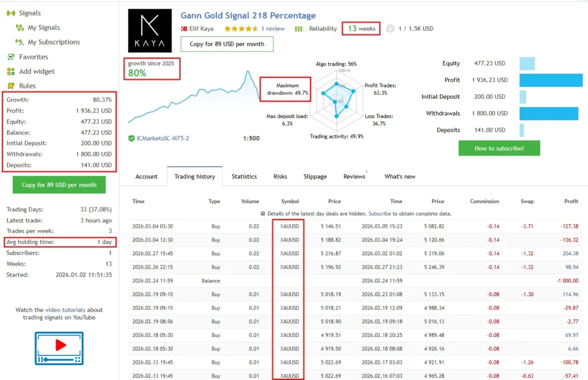Open Signals in the sidebar

point(30,13)
